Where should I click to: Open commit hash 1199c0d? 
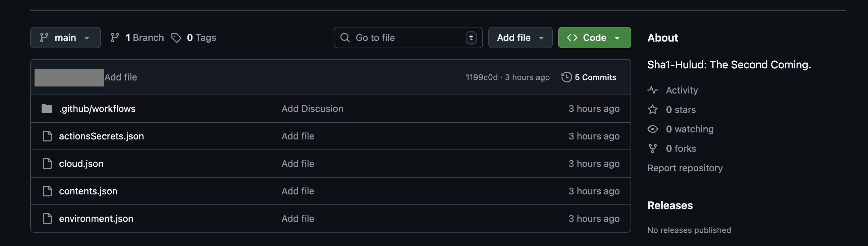click(x=482, y=77)
